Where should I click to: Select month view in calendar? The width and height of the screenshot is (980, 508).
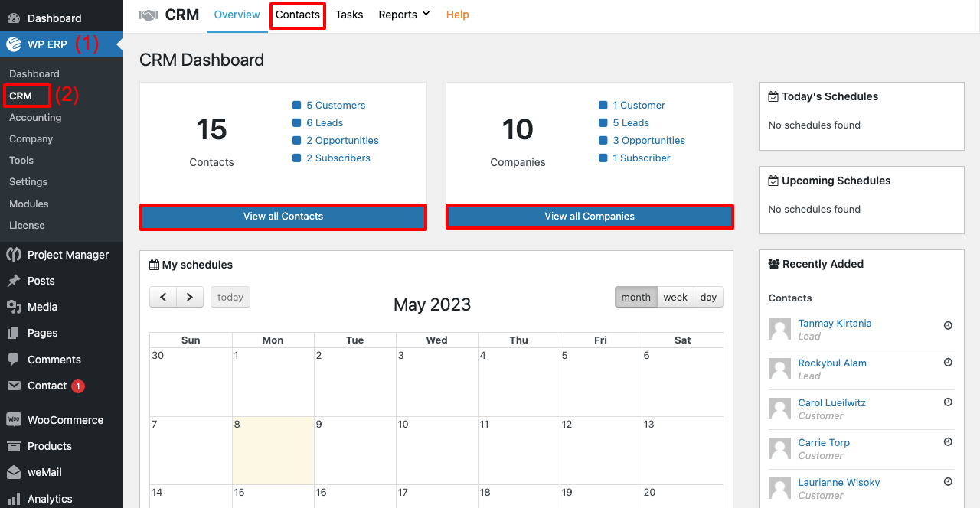pos(635,297)
